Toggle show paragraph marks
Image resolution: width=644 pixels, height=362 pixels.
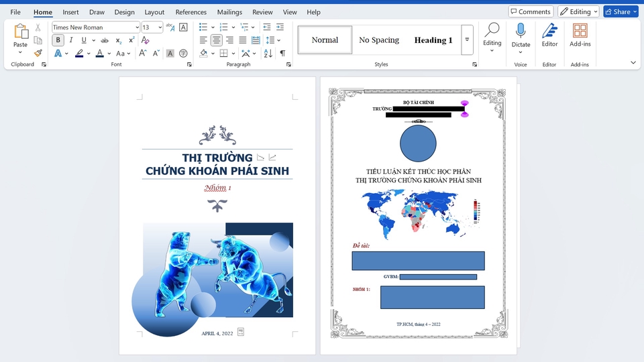(x=282, y=53)
